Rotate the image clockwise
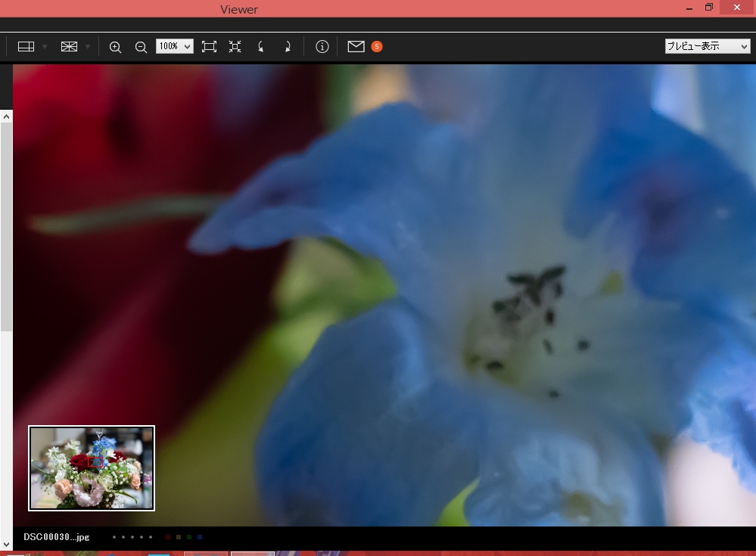 [x=288, y=47]
